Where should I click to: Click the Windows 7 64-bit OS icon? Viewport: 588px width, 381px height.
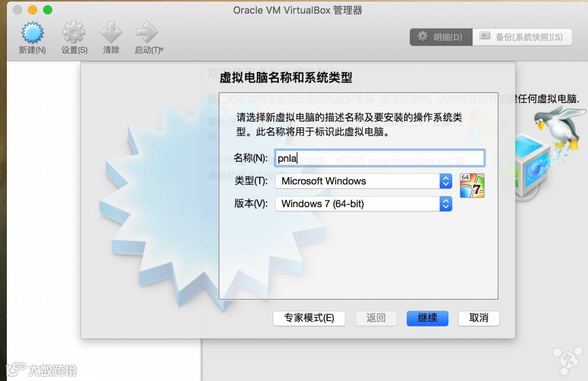tap(472, 185)
